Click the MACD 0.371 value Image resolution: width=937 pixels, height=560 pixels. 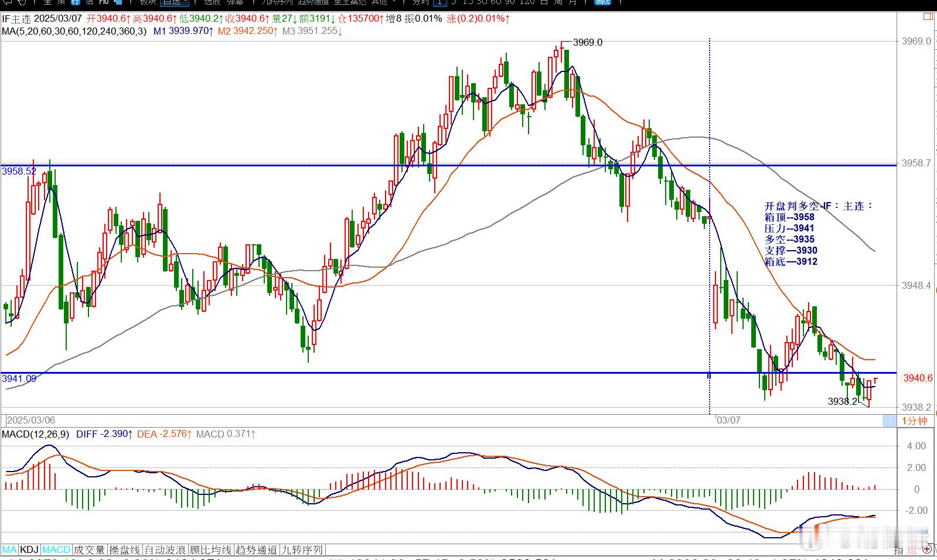[226, 434]
